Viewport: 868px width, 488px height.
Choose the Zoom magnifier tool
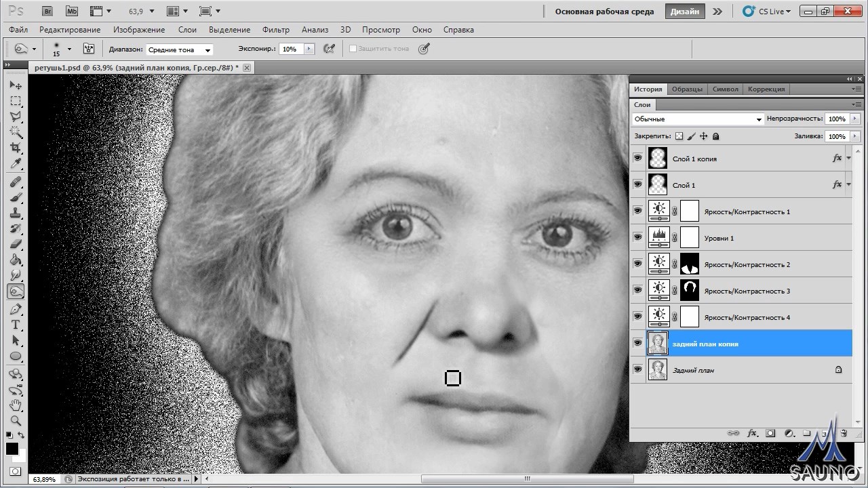coord(15,421)
